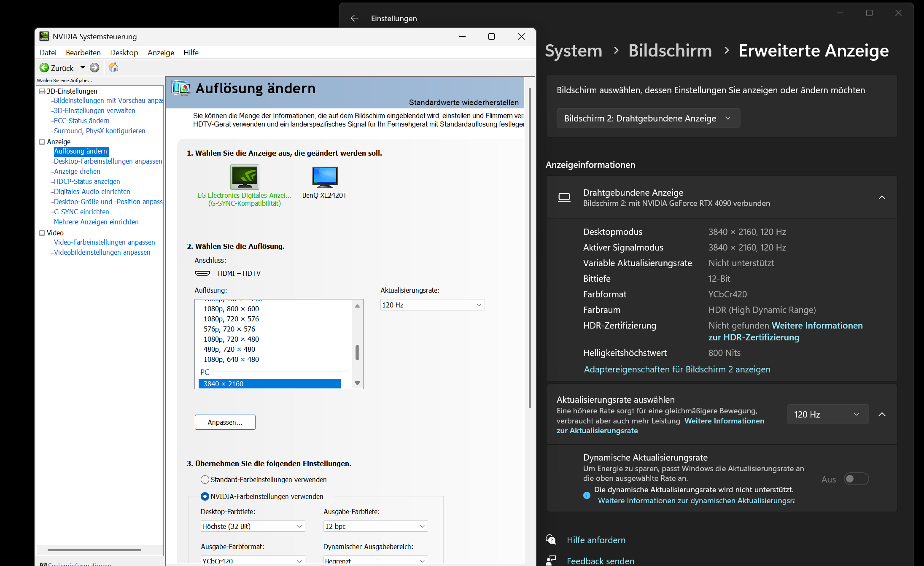Click the forward arrow icon in toolbar
Image resolution: width=924 pixels, height=566 pixels.
(94, 68)
